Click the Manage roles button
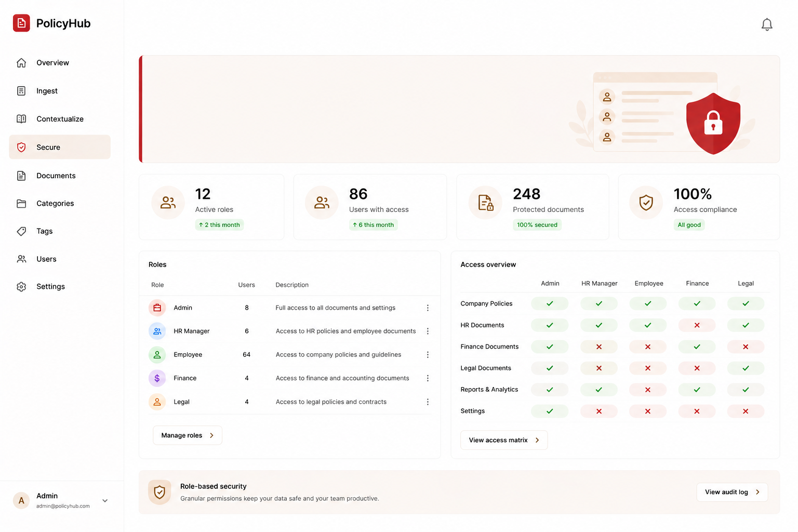The height and width of the screenshot is (532, 798). pyautogui.click(x=188, y=435)
